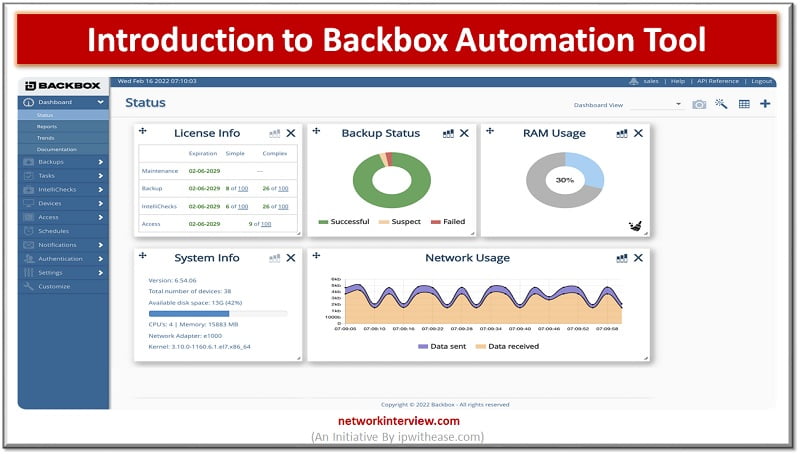Click the Backup Status move handle

pos(316,131)
